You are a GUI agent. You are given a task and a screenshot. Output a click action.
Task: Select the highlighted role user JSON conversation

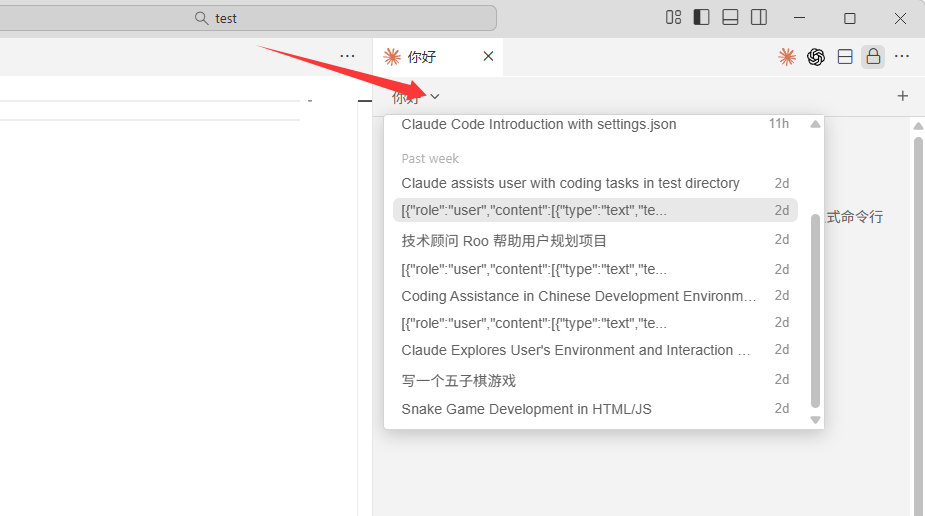[x=595, y=211]
